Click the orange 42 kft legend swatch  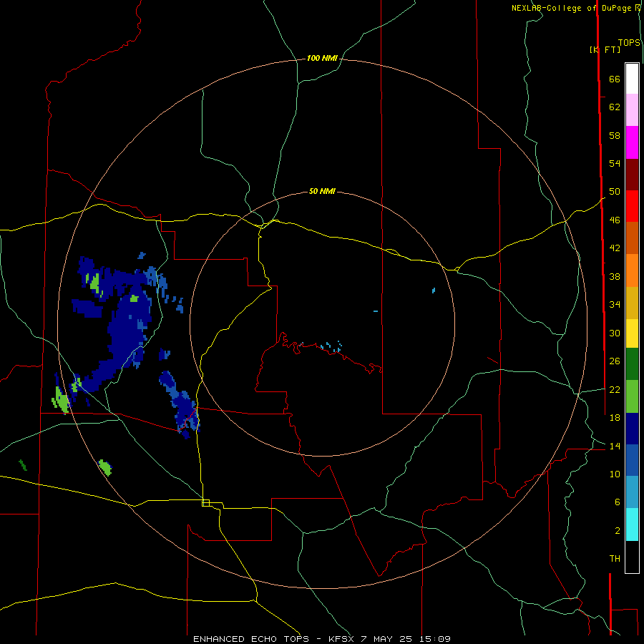click(632, 270)
